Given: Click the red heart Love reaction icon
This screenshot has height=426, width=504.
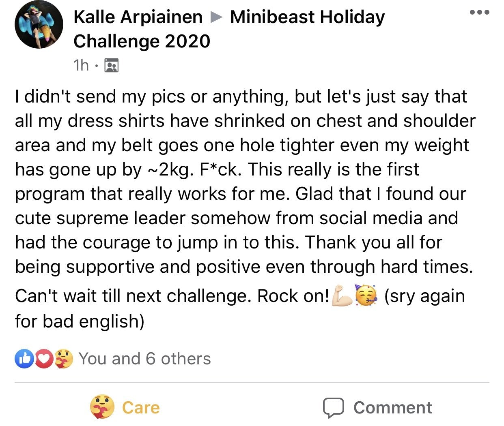Looking at the screenshot, I should coord(45,359).
